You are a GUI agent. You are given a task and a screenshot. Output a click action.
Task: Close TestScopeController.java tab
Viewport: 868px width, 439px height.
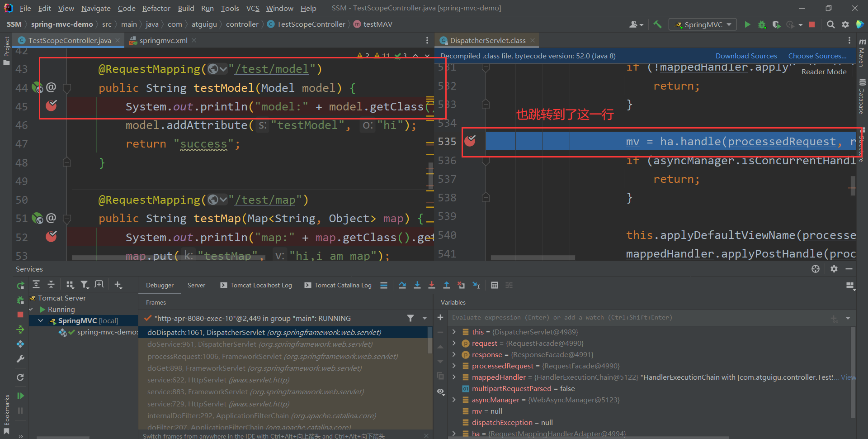click(118, 40)
